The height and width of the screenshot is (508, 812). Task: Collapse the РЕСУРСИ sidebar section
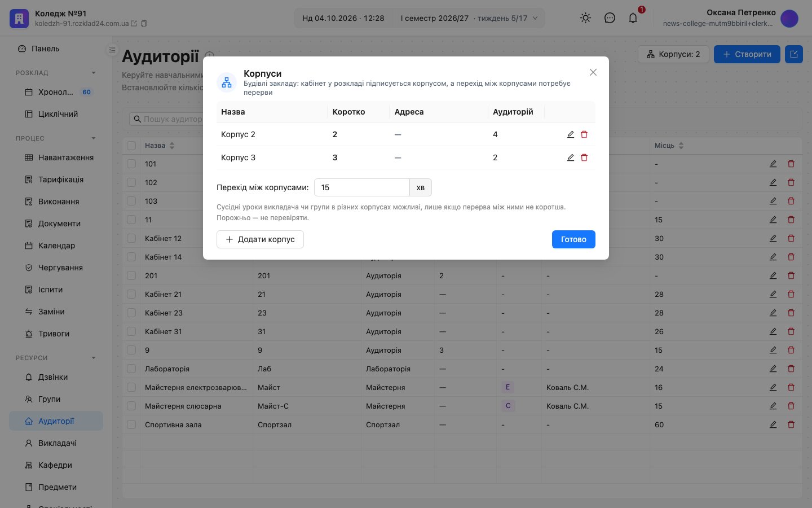(x=94, y=358)
